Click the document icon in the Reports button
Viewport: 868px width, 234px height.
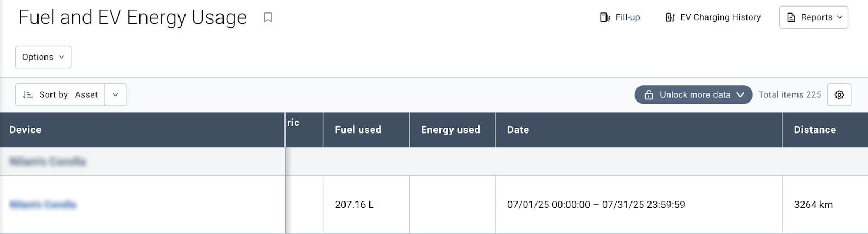791,17
